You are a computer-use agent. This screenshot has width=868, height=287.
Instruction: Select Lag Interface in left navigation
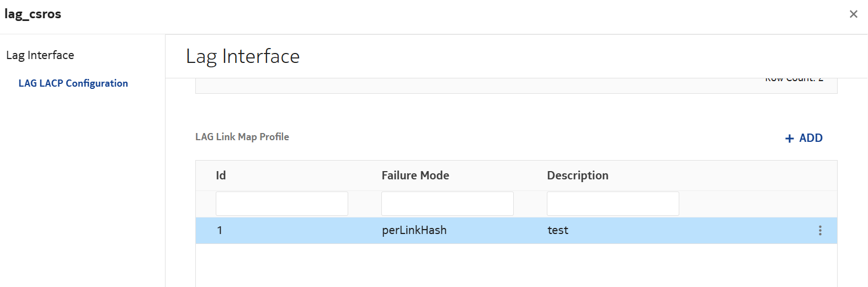(40, 55)
